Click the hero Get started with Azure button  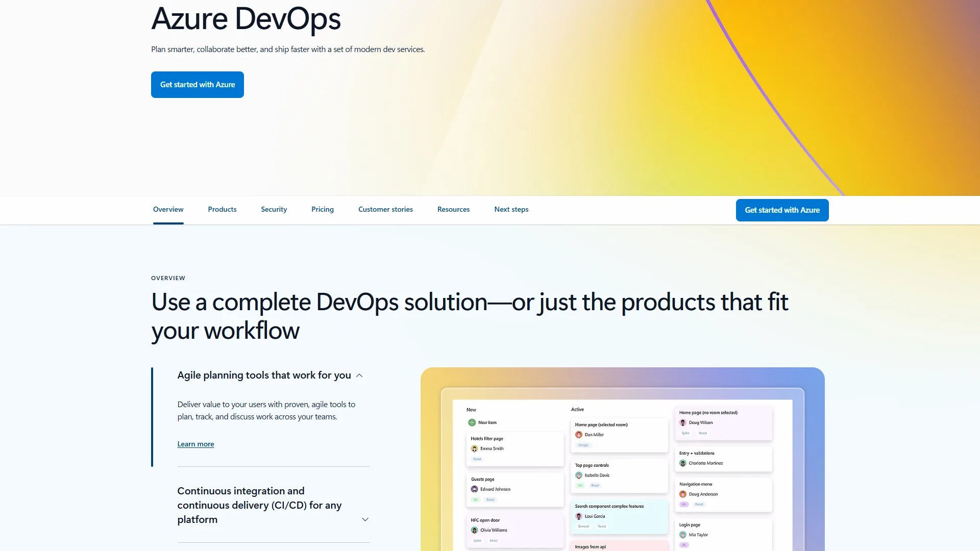click(x=198, y=85)
